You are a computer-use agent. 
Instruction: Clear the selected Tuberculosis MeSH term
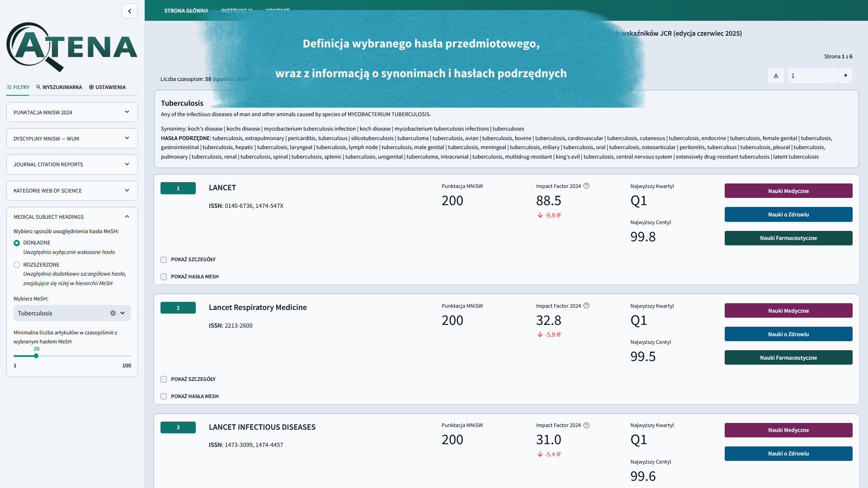pyautogui.click(x=113, y=313)
